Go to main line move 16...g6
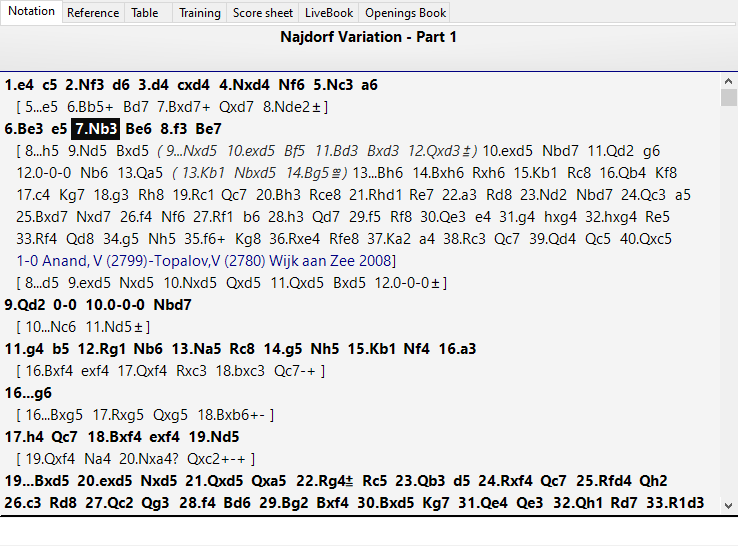 click(x=28, y=393)
